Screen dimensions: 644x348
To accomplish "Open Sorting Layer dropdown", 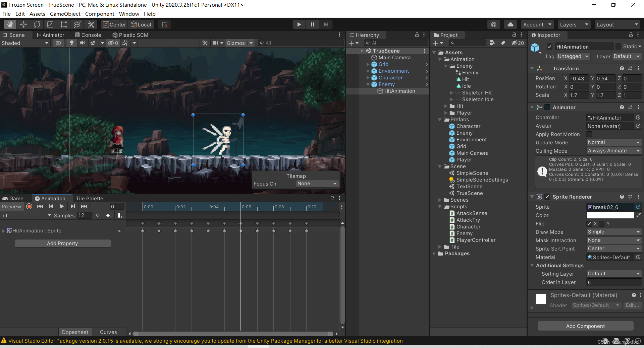I will click(614, 274).
